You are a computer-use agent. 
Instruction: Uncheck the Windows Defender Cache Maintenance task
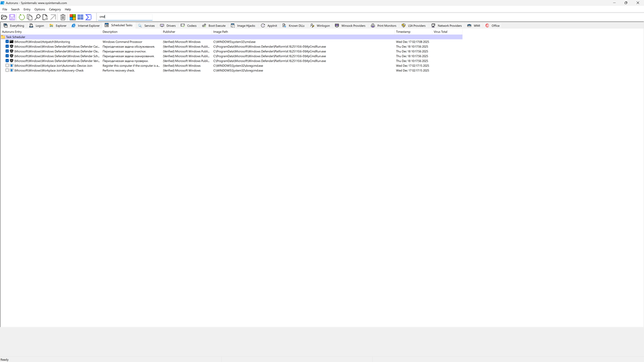click(7, 46)
